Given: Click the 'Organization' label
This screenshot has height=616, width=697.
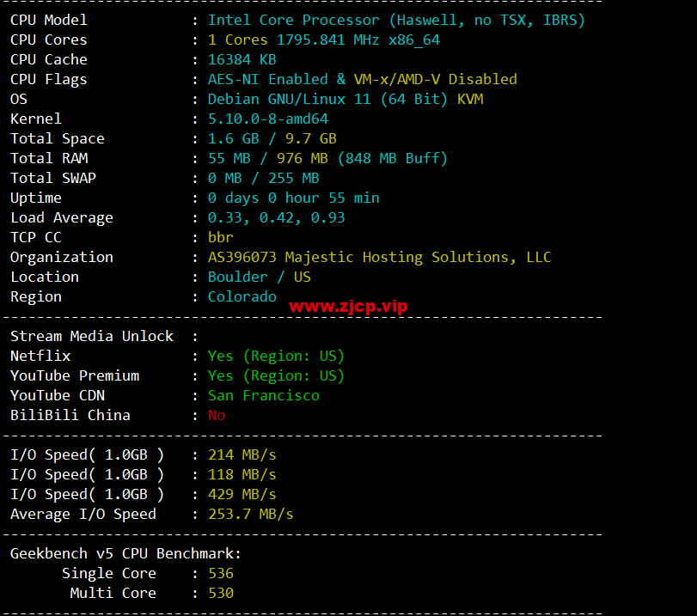Looking at the screenshot, I should (x=62, y=258).
